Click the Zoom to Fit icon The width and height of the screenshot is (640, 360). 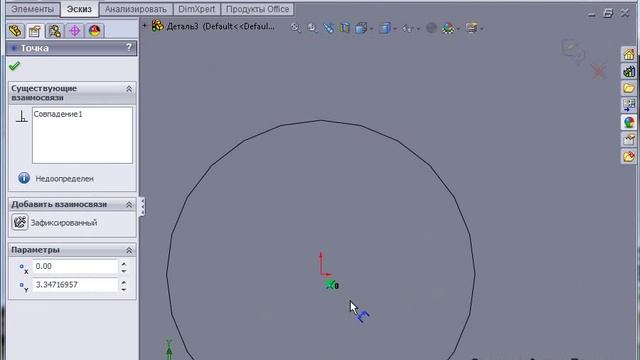(296, 28)
